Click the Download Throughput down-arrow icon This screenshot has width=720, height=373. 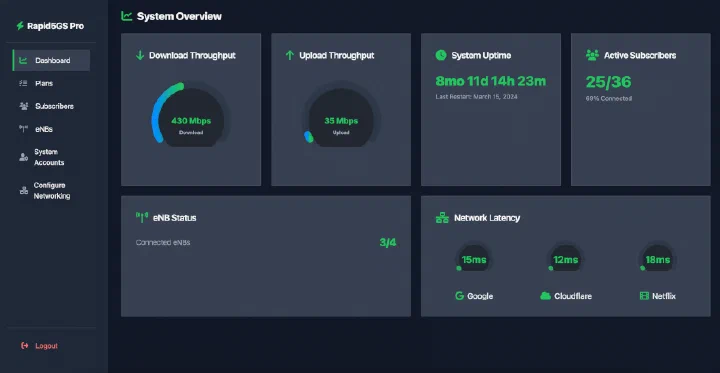(x=140, y=56)
